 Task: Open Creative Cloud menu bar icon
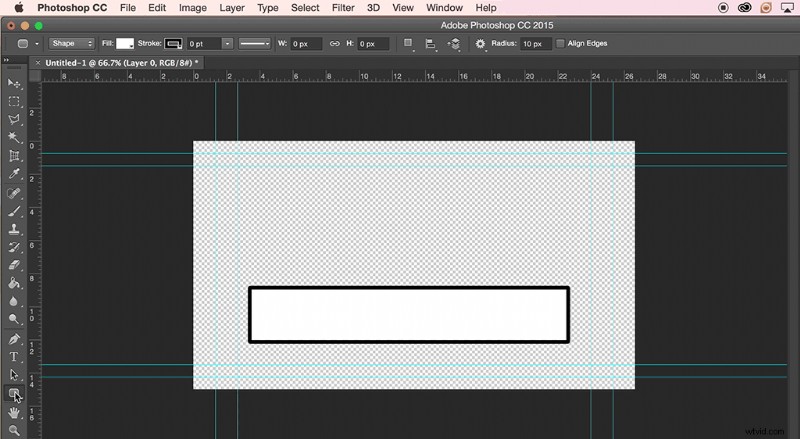744,8
